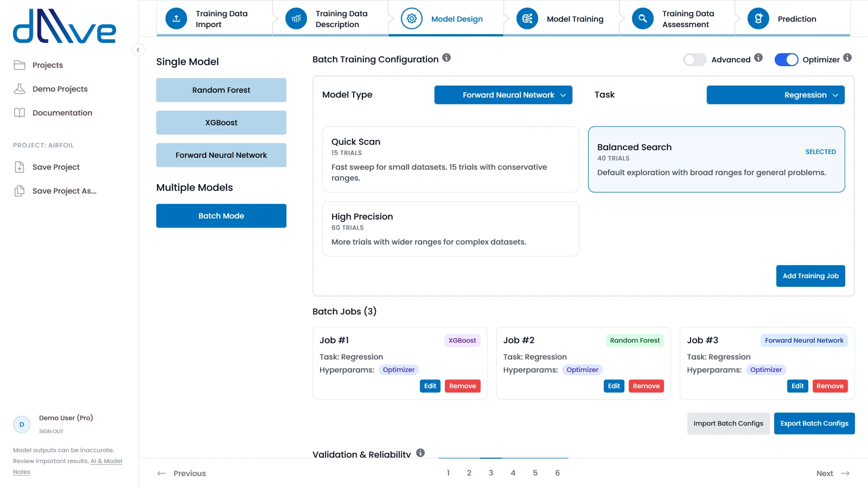868x488 pixels.
Task: Open the Task Regression dropdown
Action: [776, 95]
